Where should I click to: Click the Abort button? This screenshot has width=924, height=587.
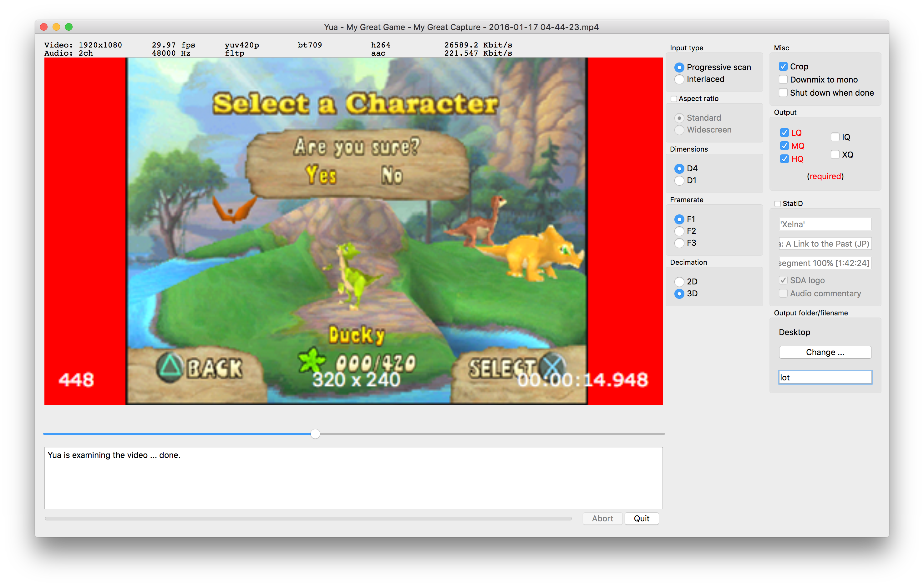(x=602, y=518)
